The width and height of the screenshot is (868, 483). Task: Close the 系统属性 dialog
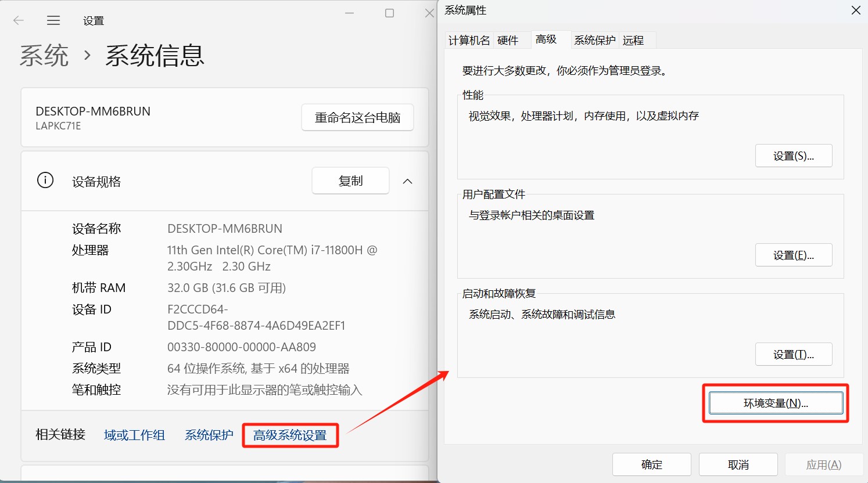point(856,10)
